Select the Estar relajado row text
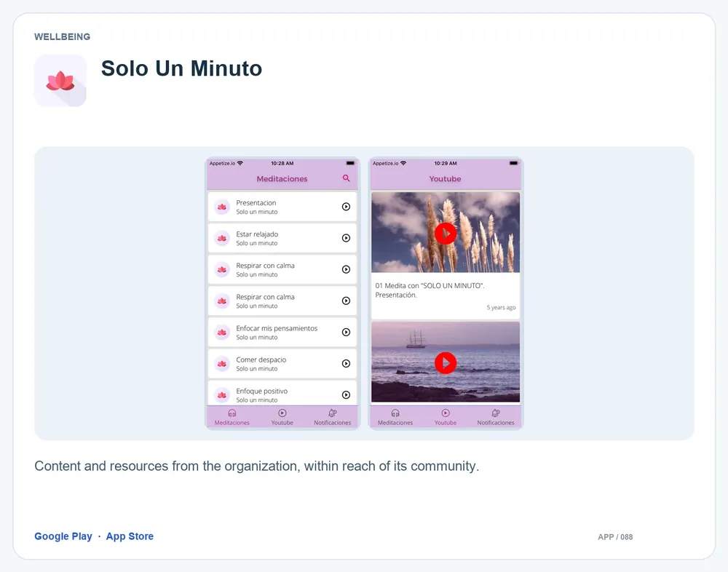728x572 pixels. tap(257, 238)
